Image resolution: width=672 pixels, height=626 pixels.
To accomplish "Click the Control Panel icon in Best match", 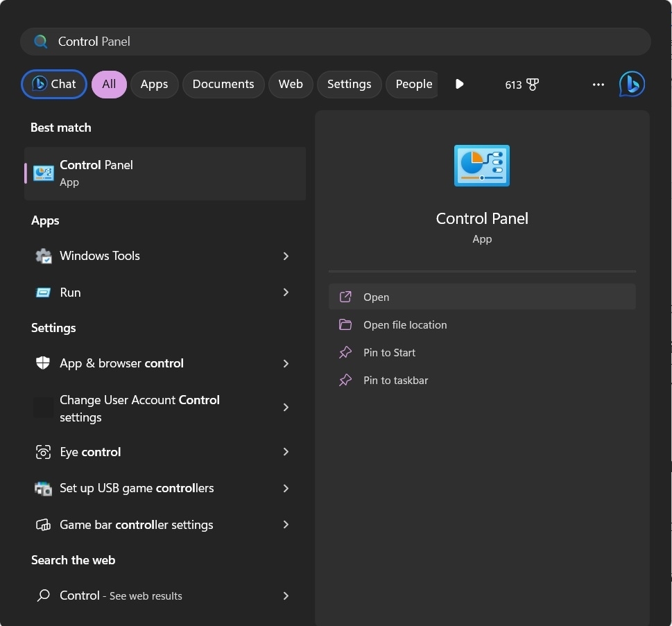I will tap(43, 173).
